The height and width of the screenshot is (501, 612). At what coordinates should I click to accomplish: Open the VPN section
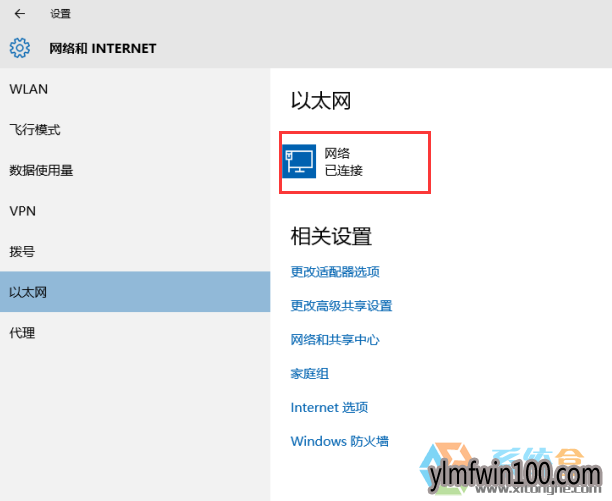coord(135,211)
